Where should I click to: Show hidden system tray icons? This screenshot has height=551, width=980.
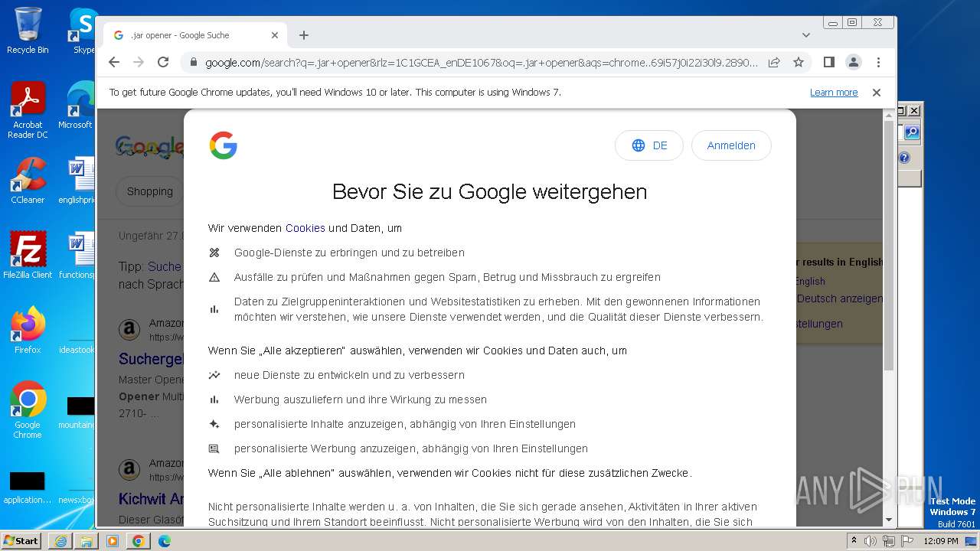[854, 541]
